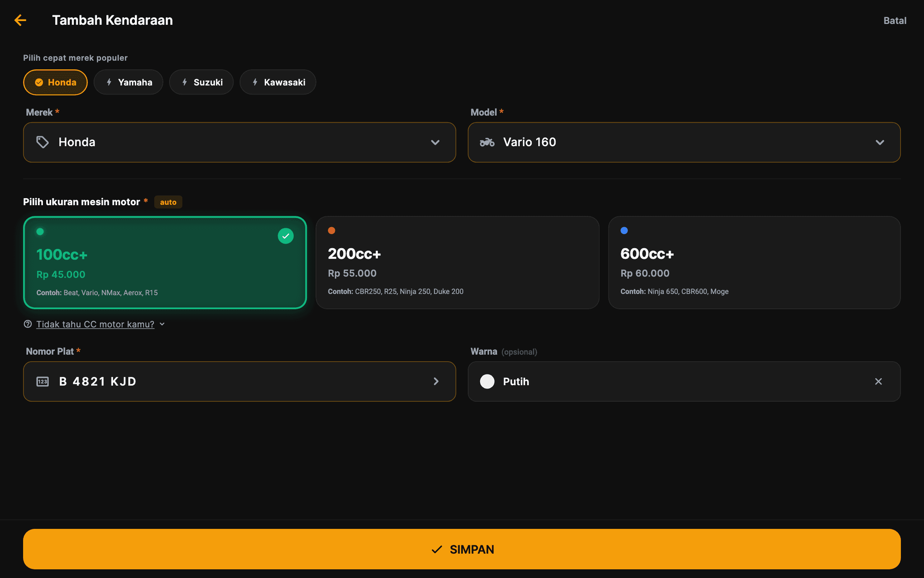The width and height of the screenshot is (924, 578).
Task: Click the tag icon in Merek field
Action: click(42, 142)
